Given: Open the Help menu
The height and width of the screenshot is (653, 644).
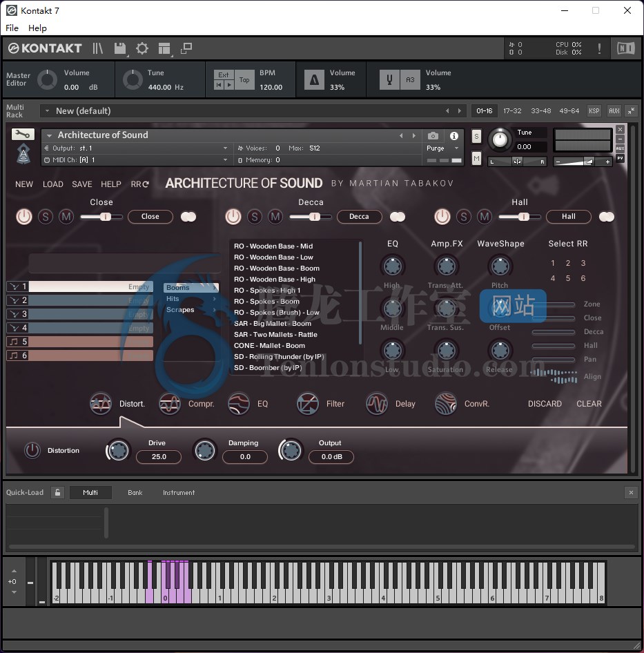Looking at the screenshot, I should click(x=37, y=28).
